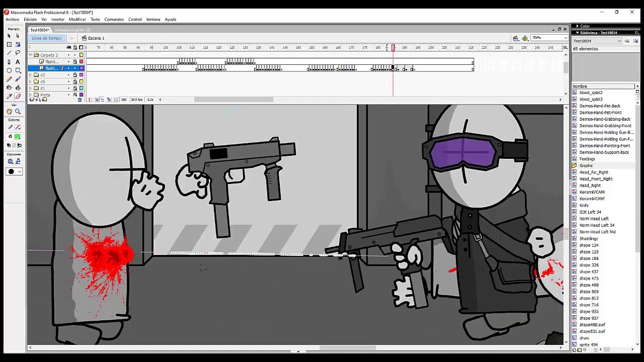Select the Ink Bottle tool

coord(9,87)
